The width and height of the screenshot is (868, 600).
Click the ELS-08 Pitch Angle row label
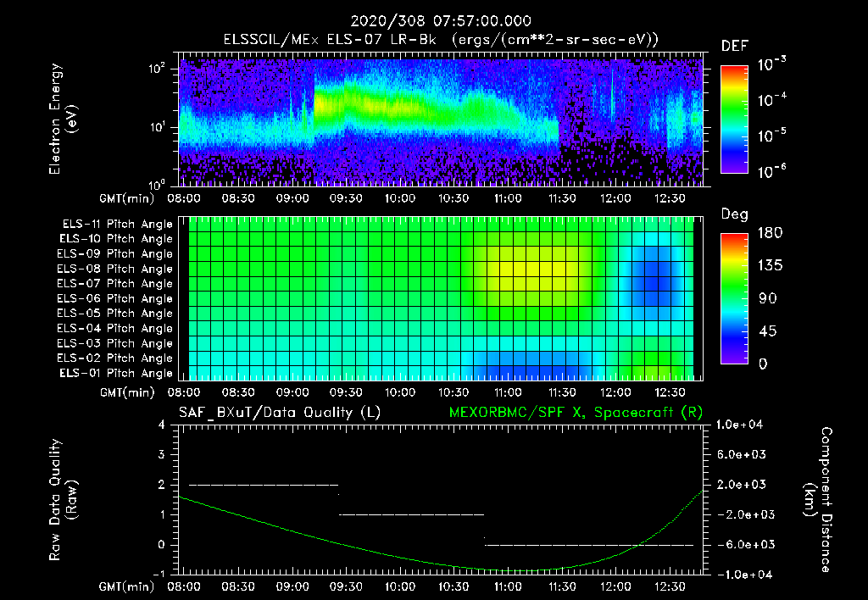coord(114,269)
